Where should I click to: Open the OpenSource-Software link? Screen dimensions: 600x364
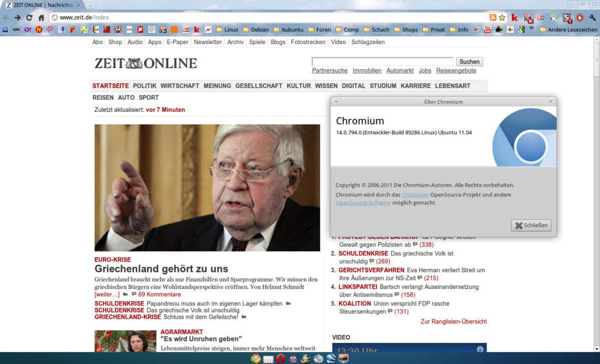(x=363, y=203)
